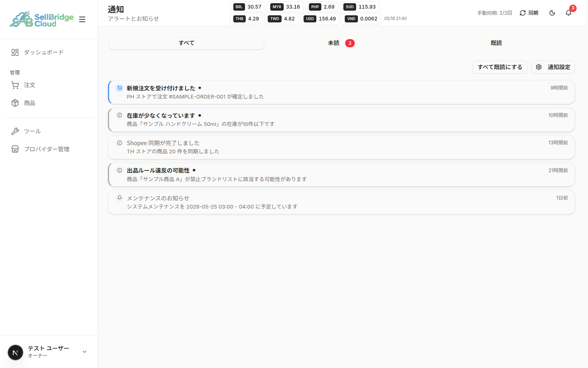Switch to the 既読 tab
This screenshot has width=588, height=368.
pos(496,43)
